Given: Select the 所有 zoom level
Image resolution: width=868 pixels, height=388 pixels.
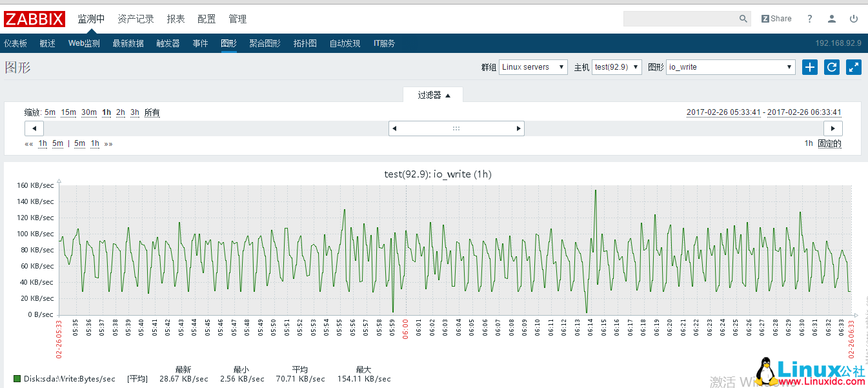Looking at the screenshot, I should [x=152, y=112].
